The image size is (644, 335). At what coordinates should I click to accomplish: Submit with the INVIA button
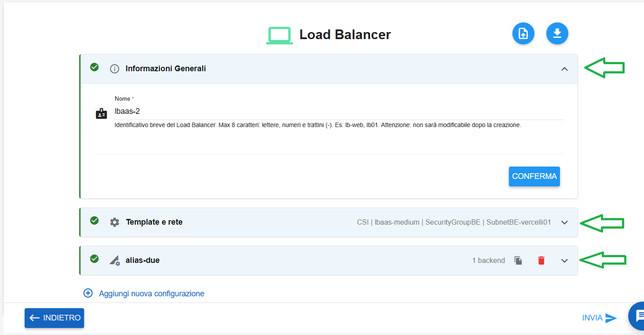point(599,318)
